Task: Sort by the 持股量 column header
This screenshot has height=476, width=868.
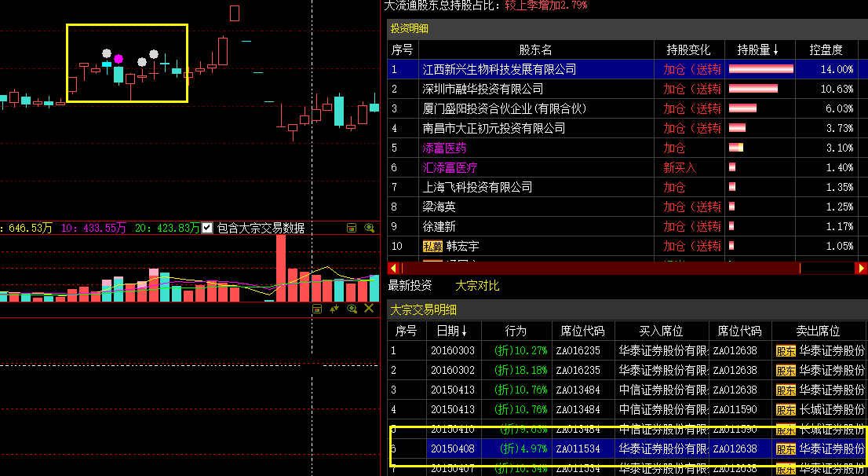Action: pyautogui.click(x=758, y=49)
